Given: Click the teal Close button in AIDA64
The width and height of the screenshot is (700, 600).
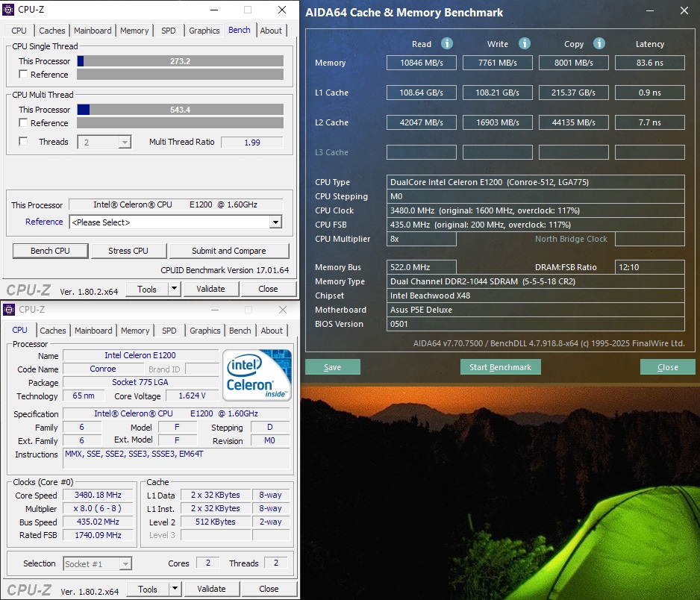Looking at the screenshot, I should point(667,367).
